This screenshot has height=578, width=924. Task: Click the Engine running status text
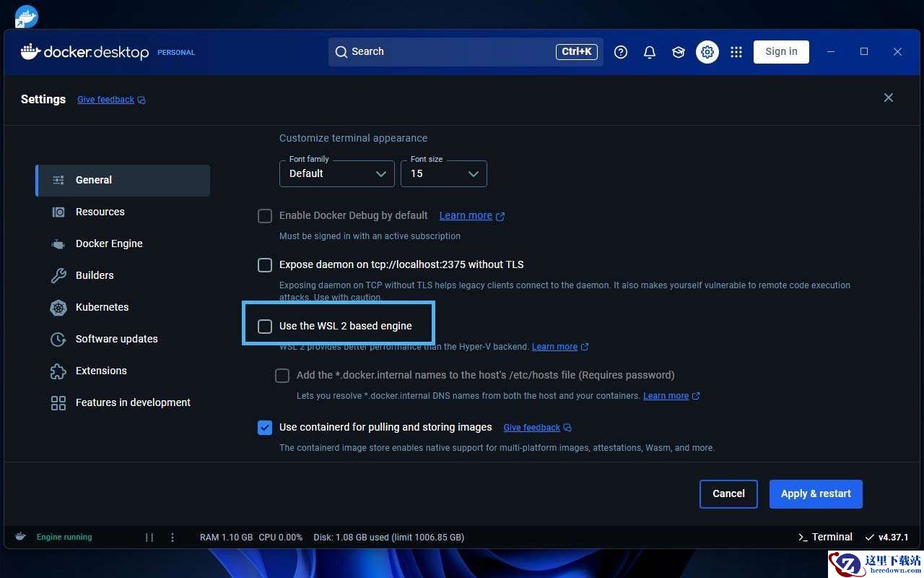click(64, 537)
